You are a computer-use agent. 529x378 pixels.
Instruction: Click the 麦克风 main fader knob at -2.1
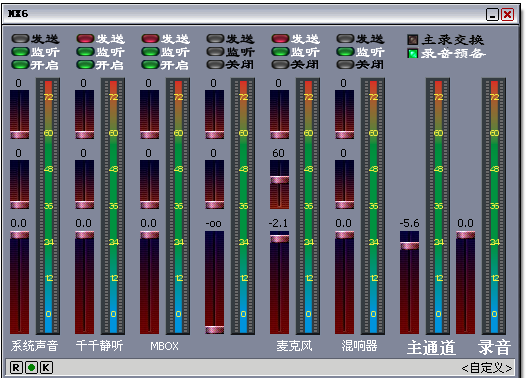click(x=279, y=239)
